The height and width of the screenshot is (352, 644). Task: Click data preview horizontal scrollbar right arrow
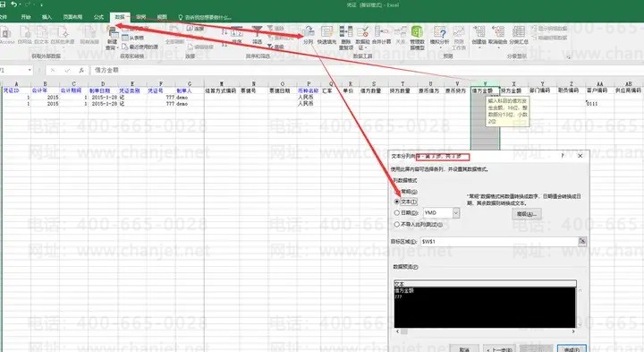pos(573,331)
